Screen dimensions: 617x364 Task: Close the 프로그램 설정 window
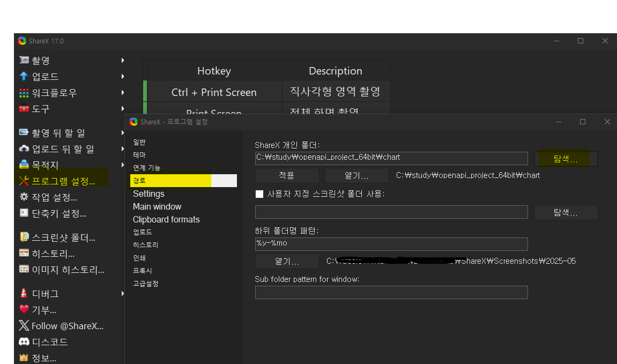607,122
